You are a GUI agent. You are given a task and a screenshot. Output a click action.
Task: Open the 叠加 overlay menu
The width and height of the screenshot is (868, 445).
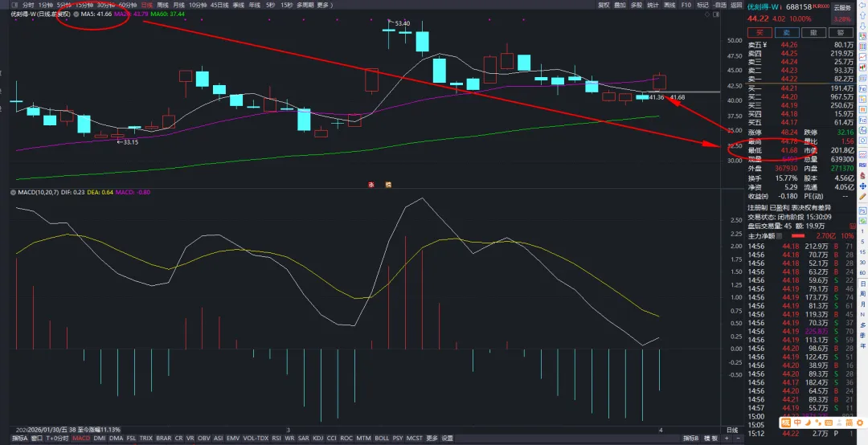click(620, 5)
